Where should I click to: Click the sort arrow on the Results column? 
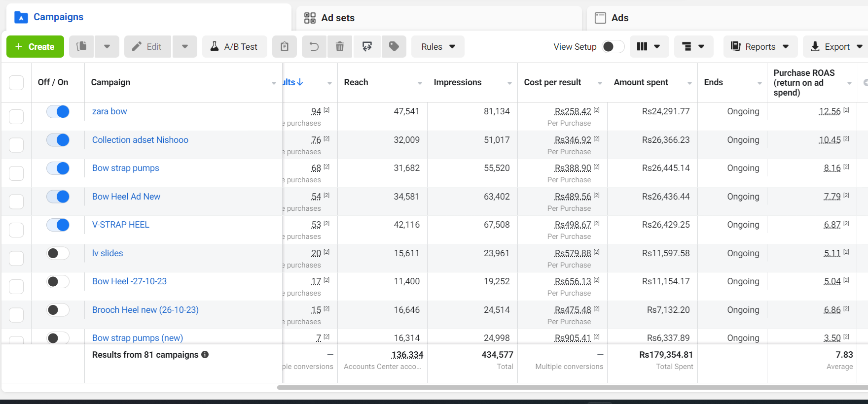[300, 82]
